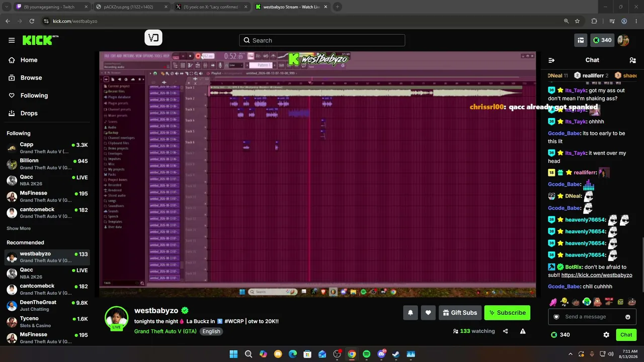Screen dimensions: 644x362
Task: Show chat users list icon
Action: 632,60
